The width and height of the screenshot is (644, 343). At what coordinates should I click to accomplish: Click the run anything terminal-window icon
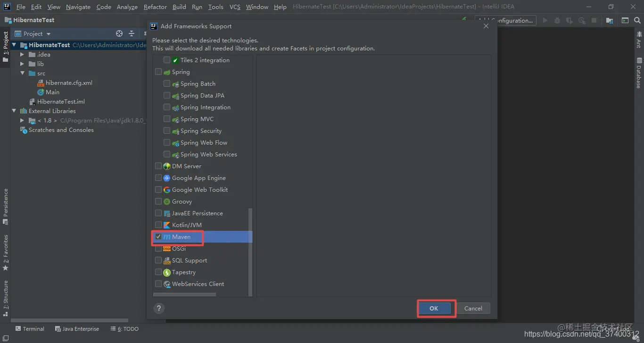[x=625, y=20]
